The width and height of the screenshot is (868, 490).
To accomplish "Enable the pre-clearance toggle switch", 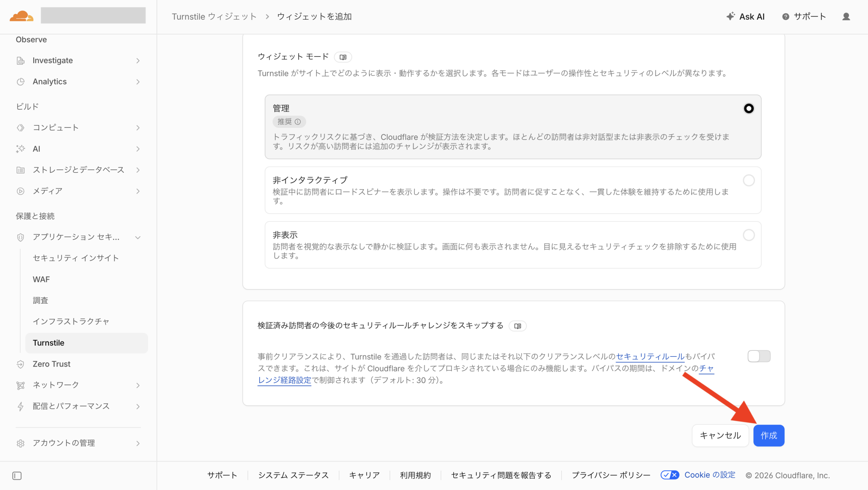I will point(759,356).
